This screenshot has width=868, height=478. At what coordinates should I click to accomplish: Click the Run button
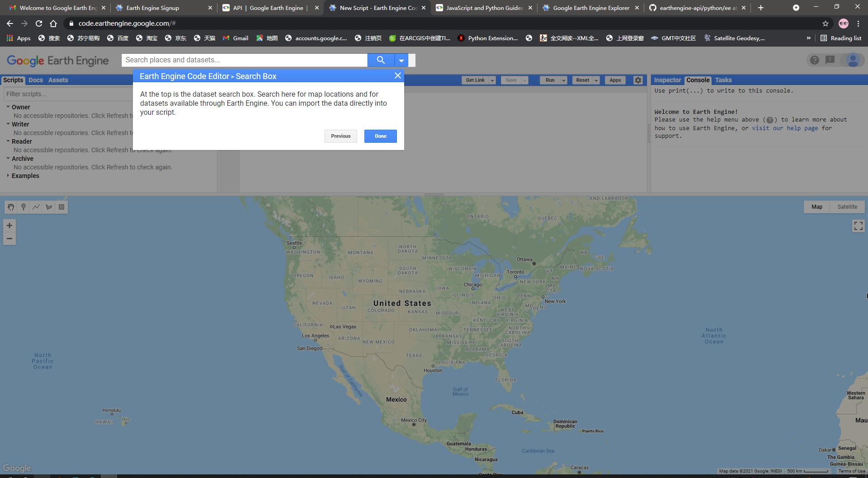tap(550, 80)
